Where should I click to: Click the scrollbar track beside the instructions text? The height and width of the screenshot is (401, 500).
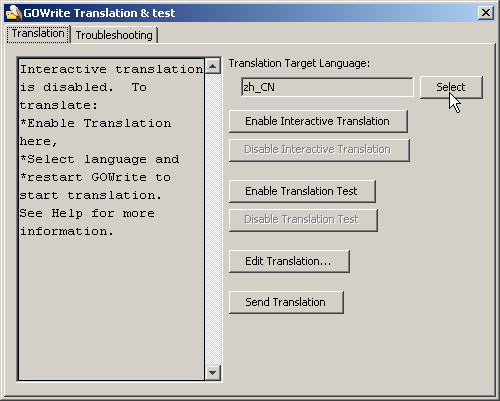click(213, 219)
